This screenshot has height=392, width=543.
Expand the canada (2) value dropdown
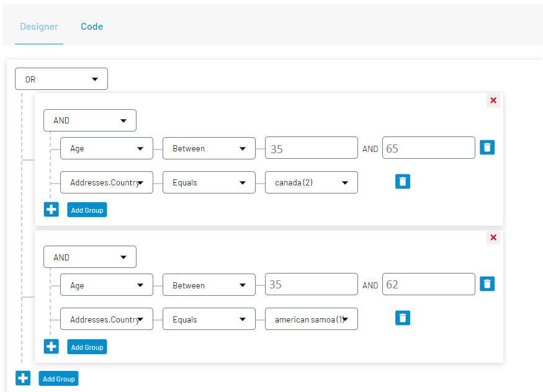coord(312,183)
